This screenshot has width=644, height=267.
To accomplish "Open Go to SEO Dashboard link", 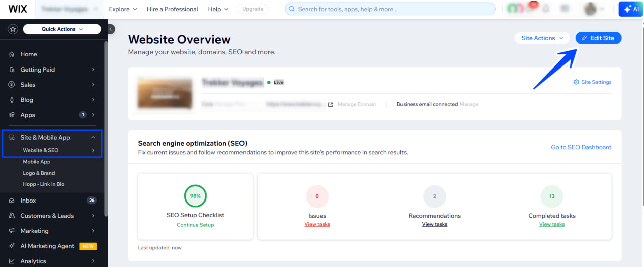I will point(581,147).
